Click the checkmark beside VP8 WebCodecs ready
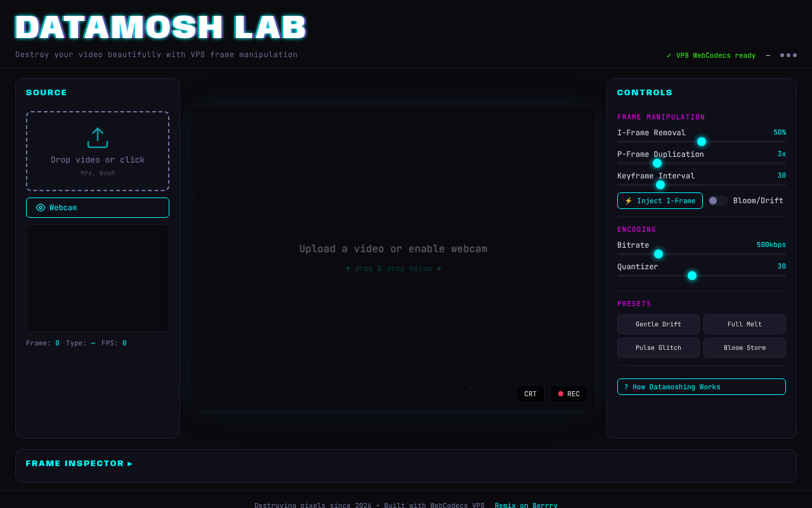Screen dimensions: 812x508 [x=669, y=55]
